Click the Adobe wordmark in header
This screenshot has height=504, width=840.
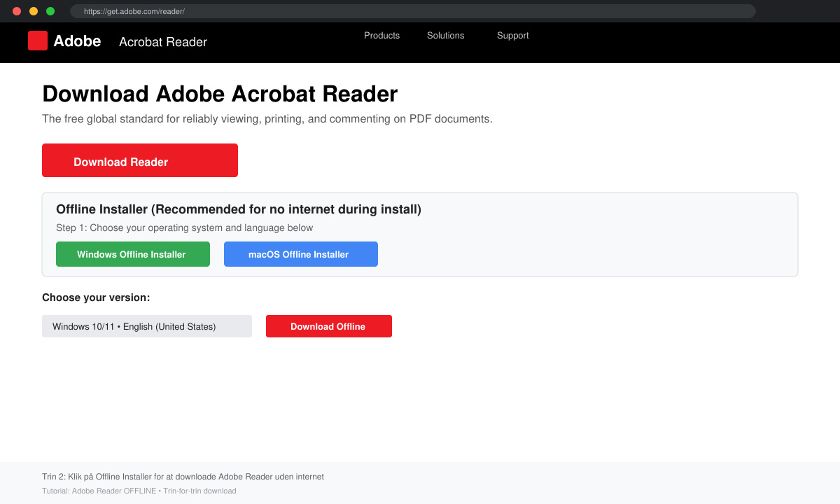pyautogui.click(x=77, y=41)
